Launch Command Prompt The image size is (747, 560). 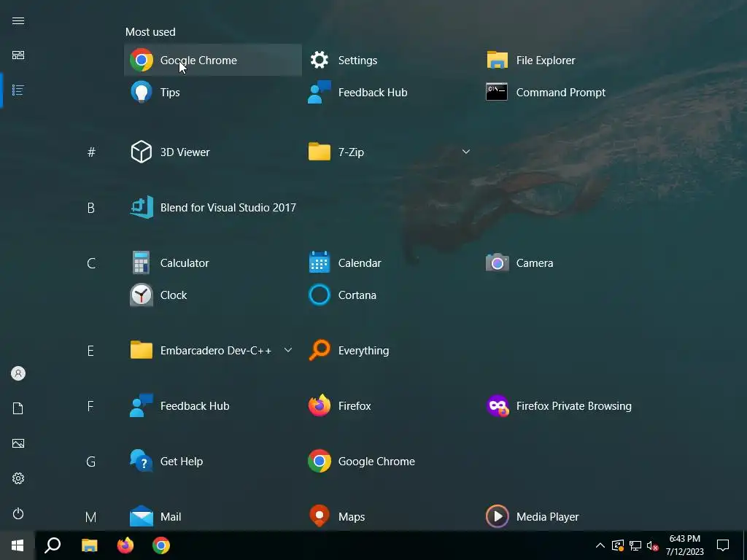569,93
